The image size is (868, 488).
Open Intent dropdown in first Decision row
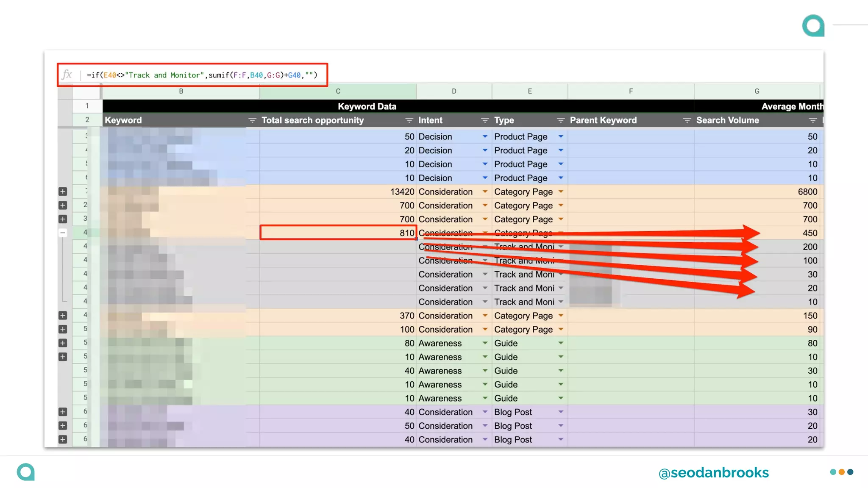click(485, 137)
